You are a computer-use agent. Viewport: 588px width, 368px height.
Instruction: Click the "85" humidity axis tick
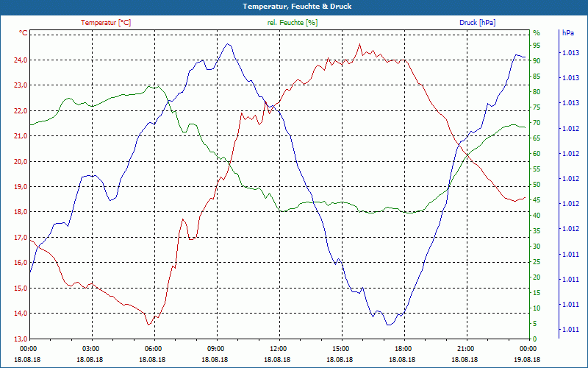tap(537, 77)
